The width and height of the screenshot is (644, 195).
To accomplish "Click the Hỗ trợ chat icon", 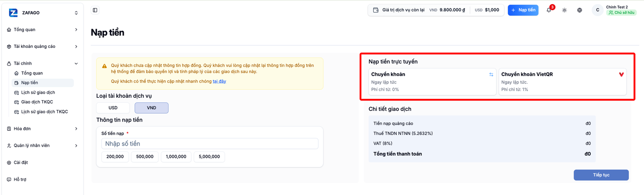I will pos(9,179).
